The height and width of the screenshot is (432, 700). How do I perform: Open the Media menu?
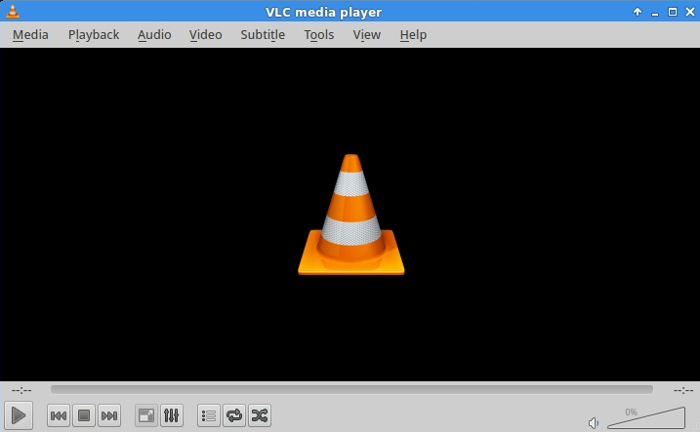(x=30, y=35)
